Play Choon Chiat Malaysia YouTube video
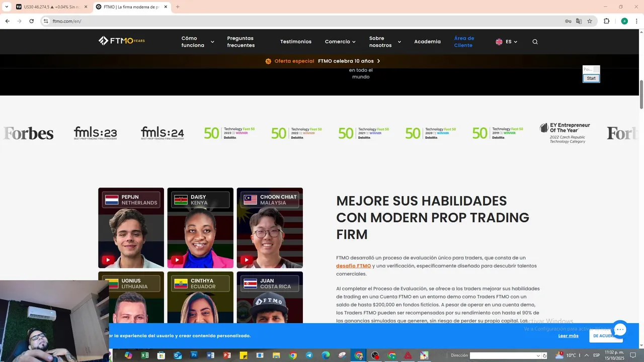 point(247,260)
